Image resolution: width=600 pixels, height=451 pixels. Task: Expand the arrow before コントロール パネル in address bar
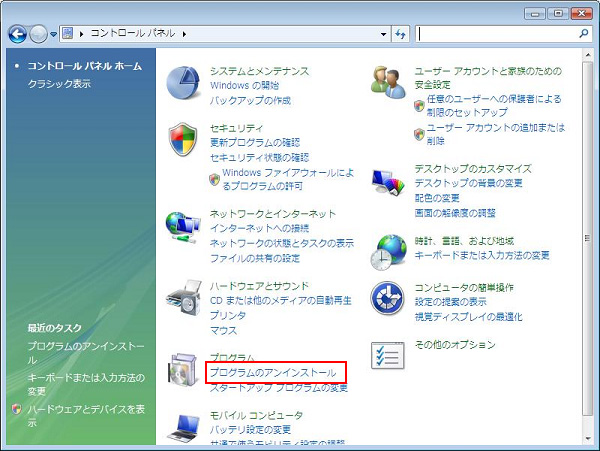(x=82, y=34)
